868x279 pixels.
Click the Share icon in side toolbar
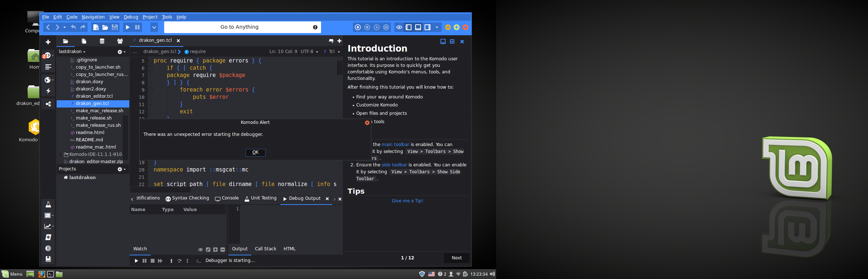point(48,104)
